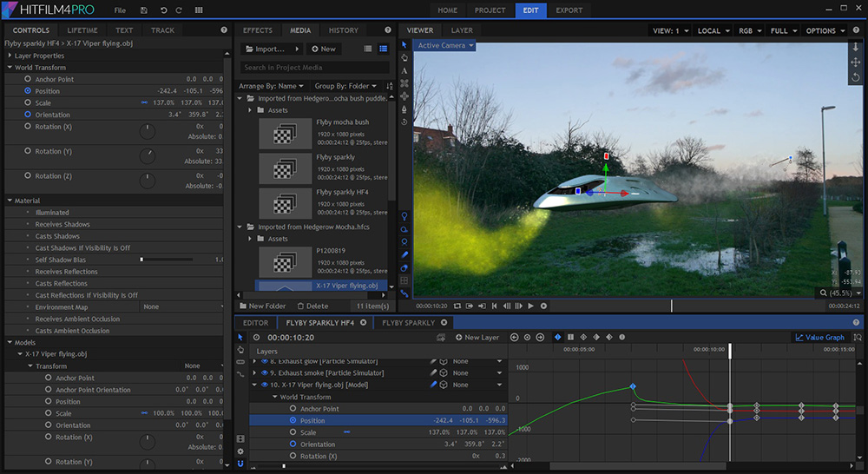Open the Active Camera dropdown
The width and height of the screenshot is (868, 474).
pos(444,45)
